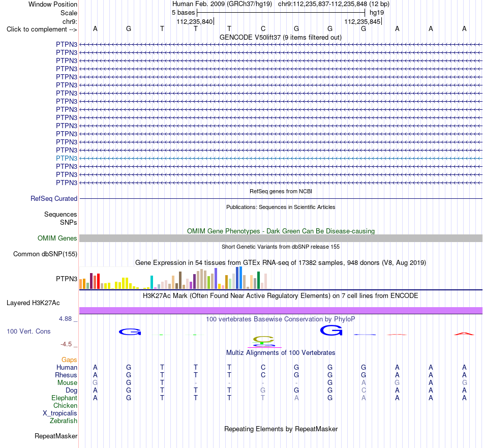Click the 100 Vert. Cons track label
483x448 pixels.
coord(28,331)
